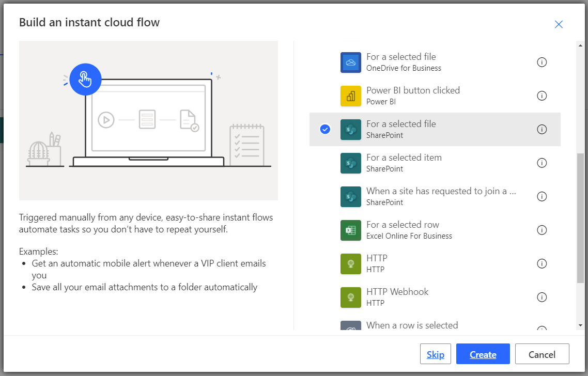The height and width of the screenshot is (376, 588).
Task: Show info for SharePoint selected item trigger
Action: tap(541, 163)
